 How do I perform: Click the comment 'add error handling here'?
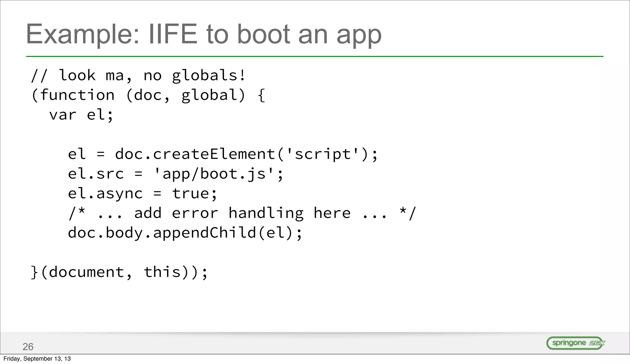[x=242, y=213]
